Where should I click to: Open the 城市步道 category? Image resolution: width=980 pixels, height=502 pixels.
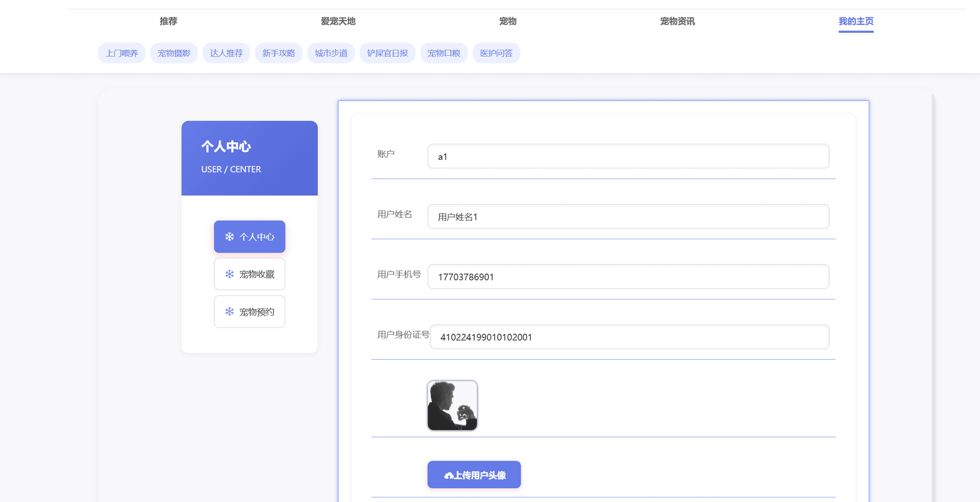coord(331,53)
